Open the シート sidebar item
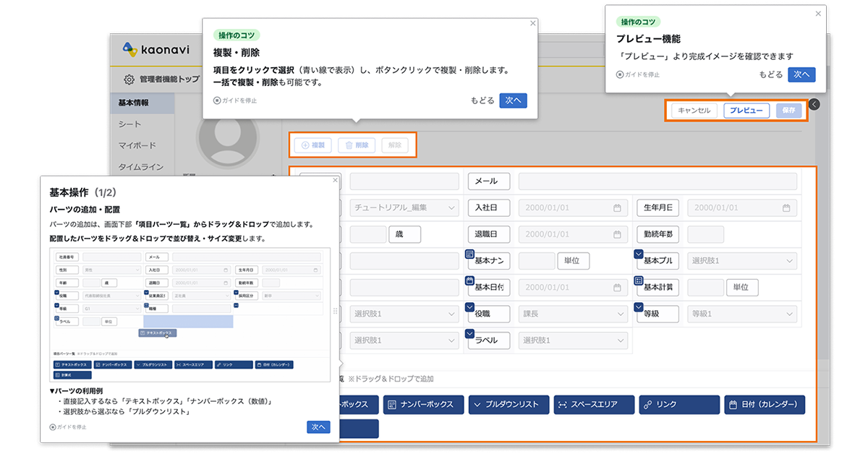Image resolution: width=868 pixels, height=454 pixels. point(130,124)
